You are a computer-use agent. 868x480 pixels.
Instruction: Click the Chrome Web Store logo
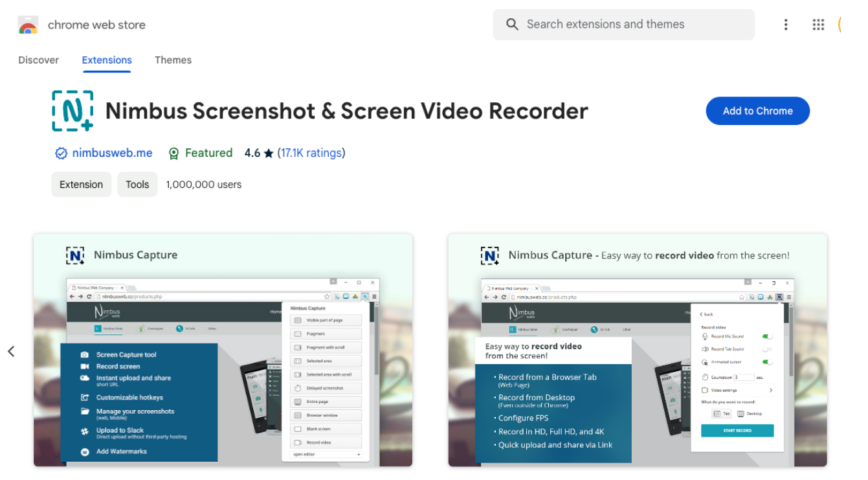coord(28,25)
